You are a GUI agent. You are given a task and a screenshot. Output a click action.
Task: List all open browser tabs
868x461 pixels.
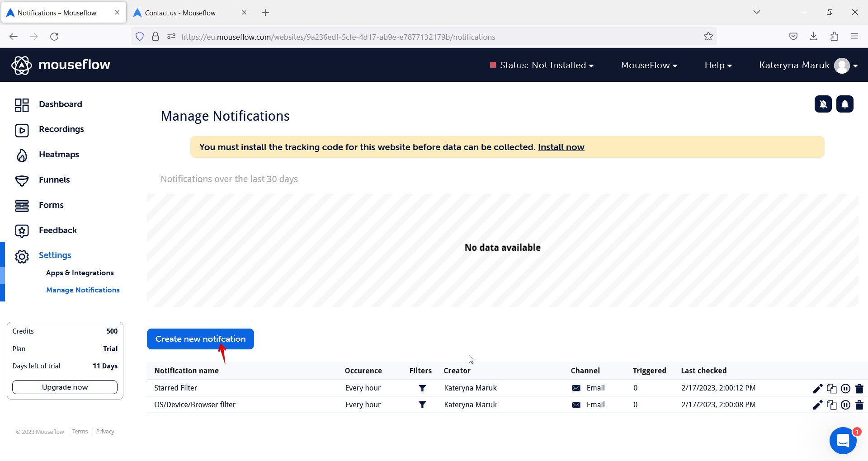(757, 12)
